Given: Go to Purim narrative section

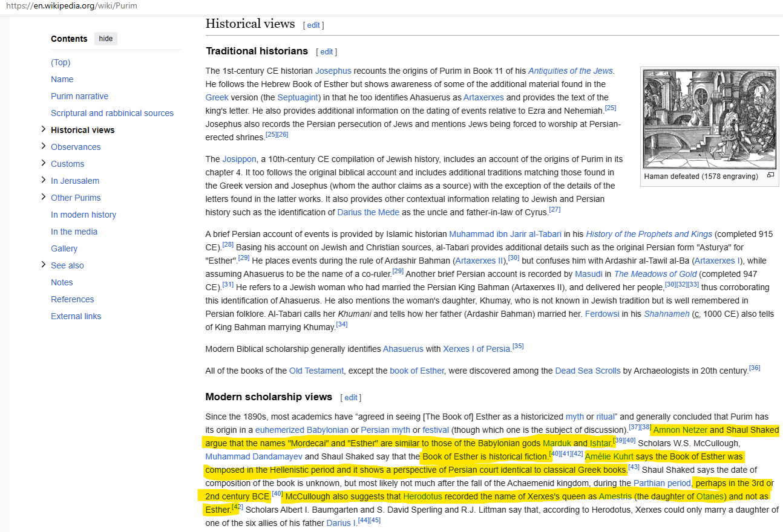Looking at the screenshot, I should [x=80, y=96].
